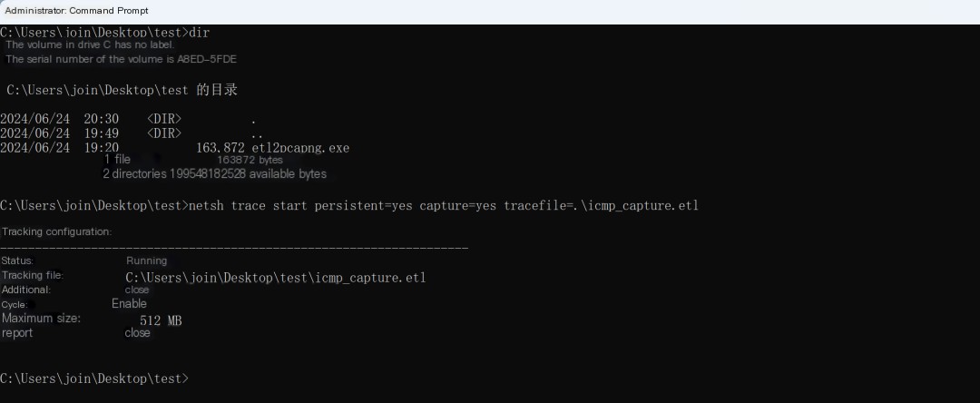
Task: Click the 19:49 timestamp of the parent directory entry
Action: click(x=102, y=133)
